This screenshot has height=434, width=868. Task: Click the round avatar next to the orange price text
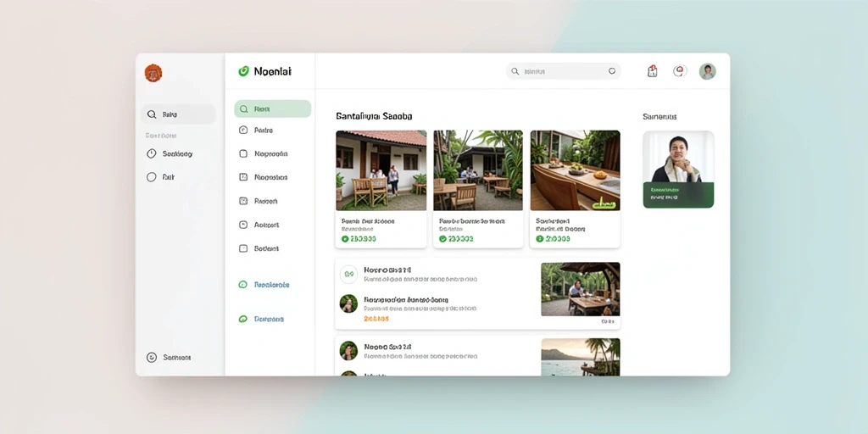coord(348,303)
